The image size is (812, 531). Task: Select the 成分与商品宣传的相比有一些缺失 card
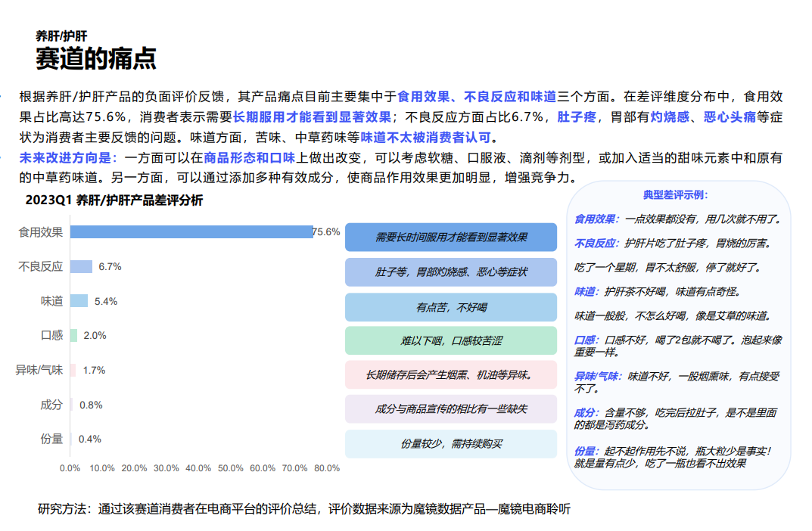click(x=452, y=409)
